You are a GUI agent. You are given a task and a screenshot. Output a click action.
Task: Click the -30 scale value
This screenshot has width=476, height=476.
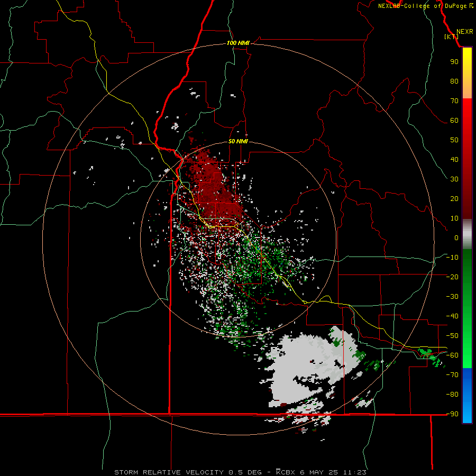[x=452, y=297]
